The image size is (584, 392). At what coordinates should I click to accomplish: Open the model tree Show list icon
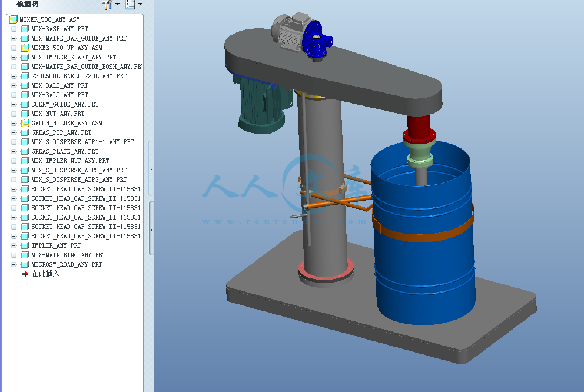tap(130, 5)
